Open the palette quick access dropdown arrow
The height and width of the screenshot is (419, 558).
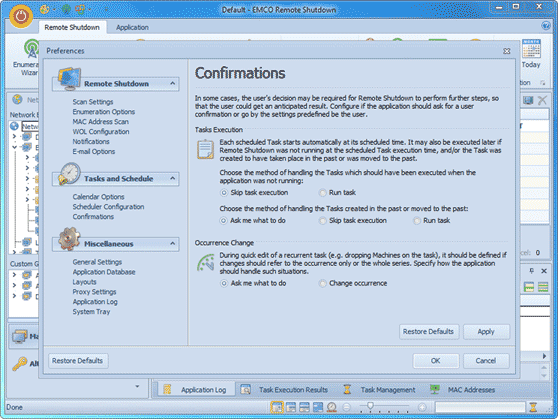54,10
